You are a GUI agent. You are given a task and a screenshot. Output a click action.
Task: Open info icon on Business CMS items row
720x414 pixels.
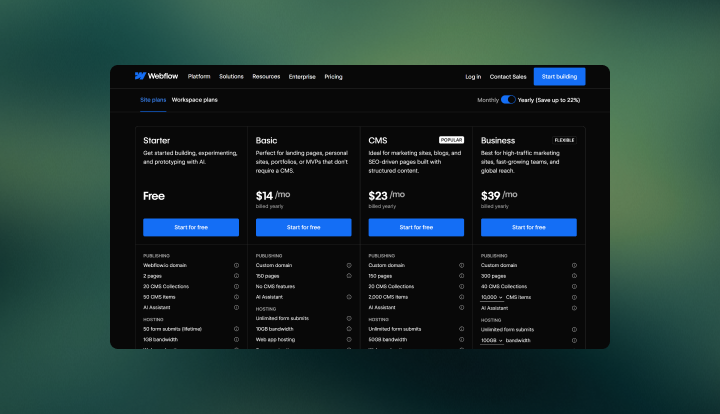tap(574, 297)
